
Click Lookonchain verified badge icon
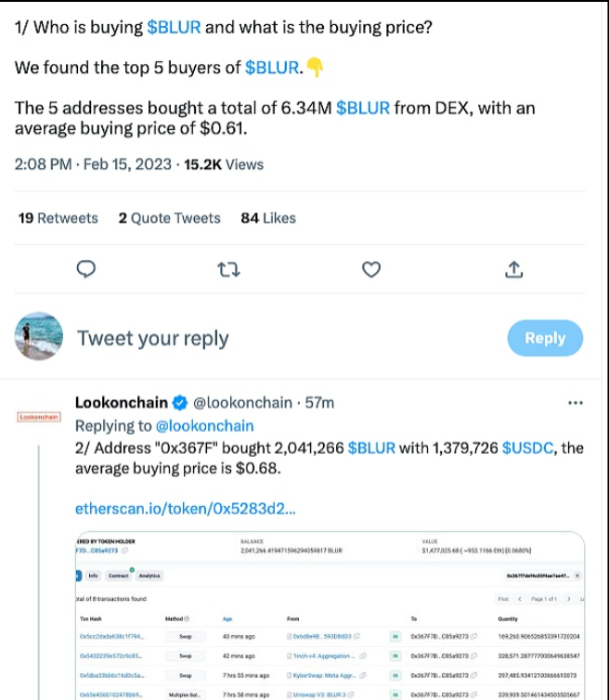180,403
